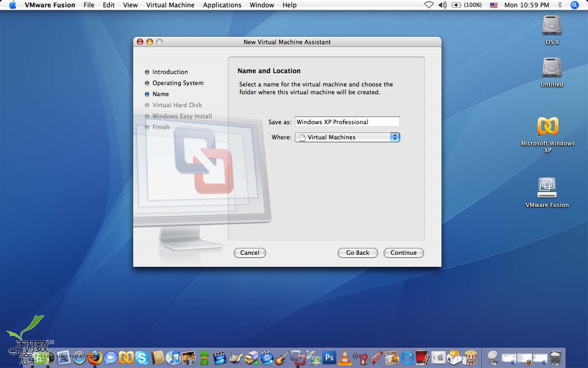Open iTunes from the Dock
Image resolution: width=588 pixels, height=368 pixels.
173,357
